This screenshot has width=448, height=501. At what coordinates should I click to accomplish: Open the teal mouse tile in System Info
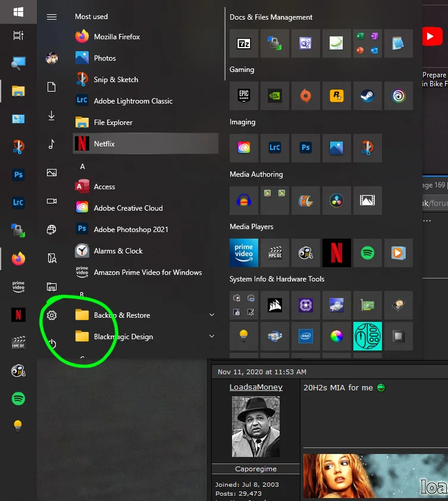[368, 336]
